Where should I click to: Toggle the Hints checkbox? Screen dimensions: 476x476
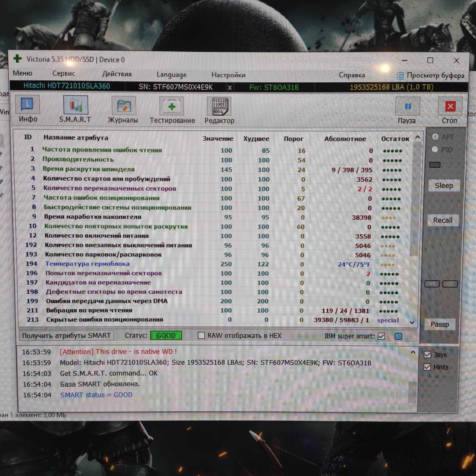(x=427, y=367)
